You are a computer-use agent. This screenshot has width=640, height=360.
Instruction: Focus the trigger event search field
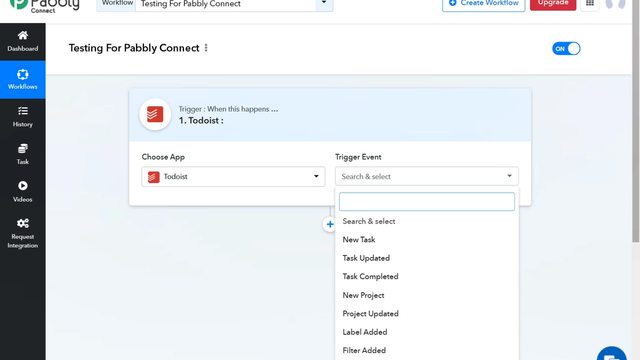[427, 202]
